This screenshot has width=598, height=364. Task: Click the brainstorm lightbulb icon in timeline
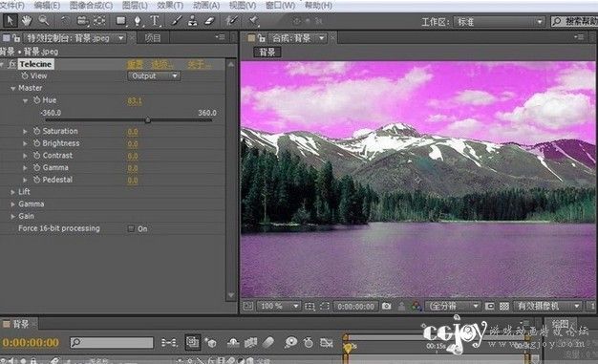290,342
